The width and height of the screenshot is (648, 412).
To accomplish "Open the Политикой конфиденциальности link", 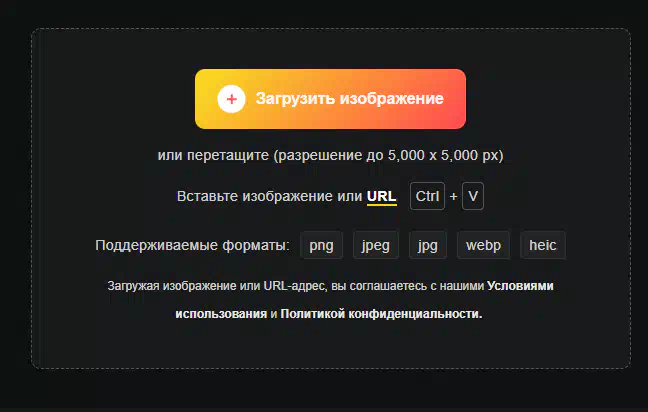I will point(381,314).
